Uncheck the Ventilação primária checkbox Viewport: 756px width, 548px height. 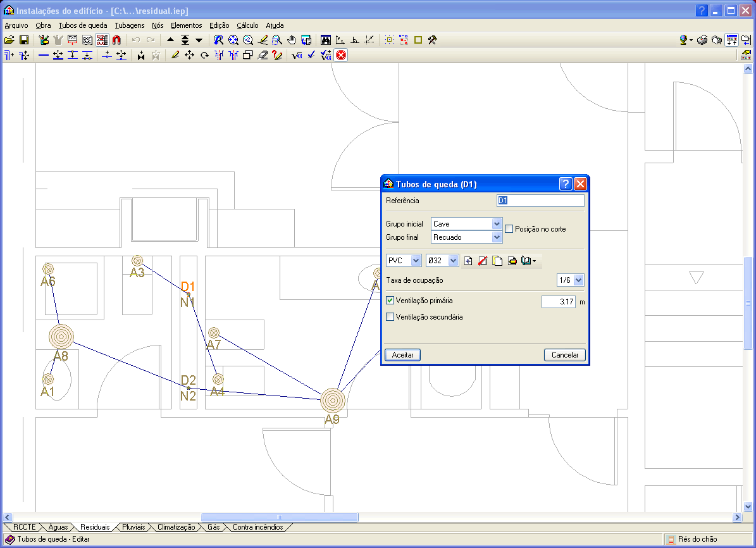pyautogui.click(x=390, y=301)
